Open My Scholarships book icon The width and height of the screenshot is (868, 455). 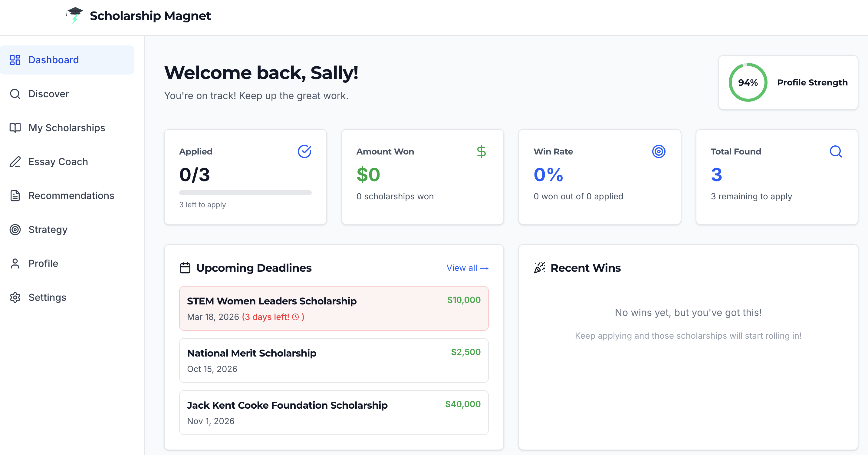[15, 128]
